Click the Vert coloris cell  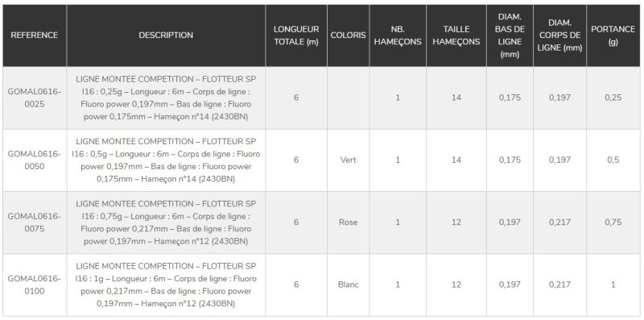coord(349,160)
